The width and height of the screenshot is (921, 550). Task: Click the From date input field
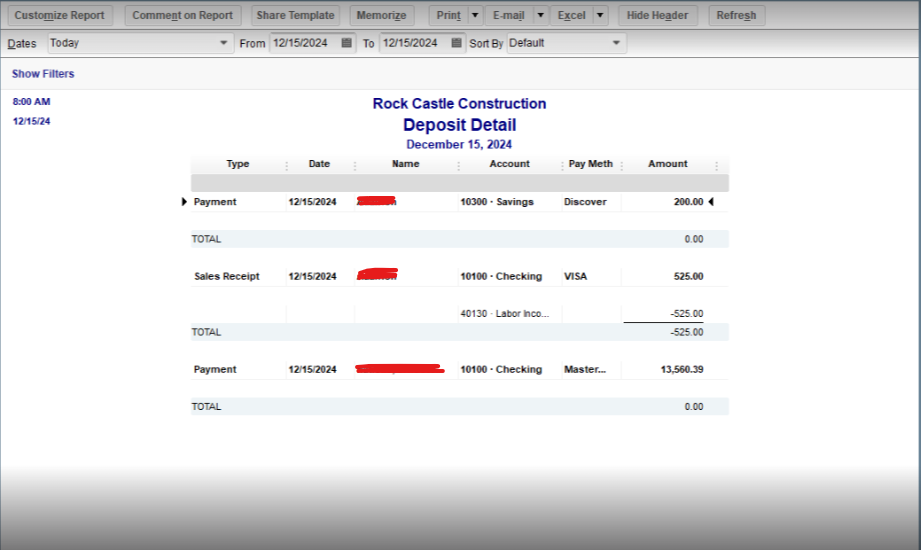pyautogui.click(x=302, y=43)
